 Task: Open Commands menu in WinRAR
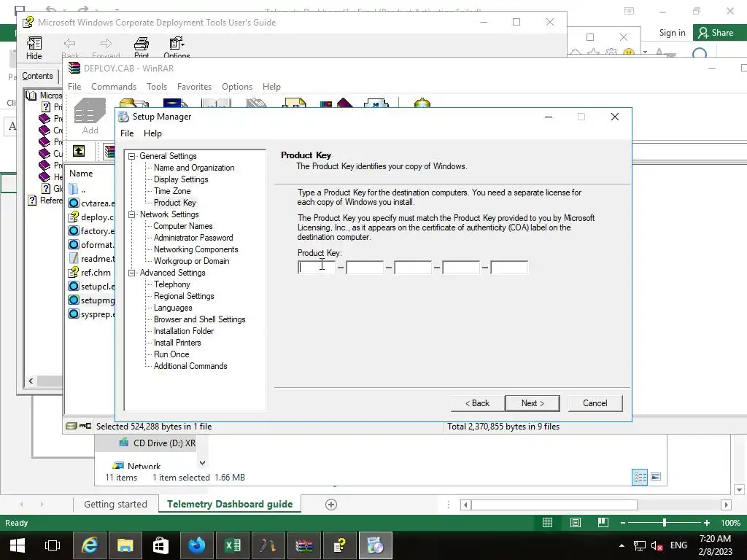[x=114, y=87]
